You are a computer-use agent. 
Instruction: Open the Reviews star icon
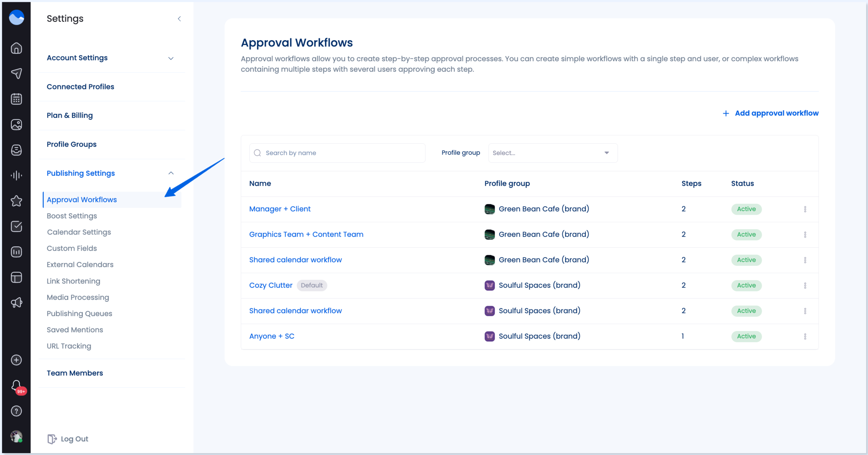(x=16, y=201)
